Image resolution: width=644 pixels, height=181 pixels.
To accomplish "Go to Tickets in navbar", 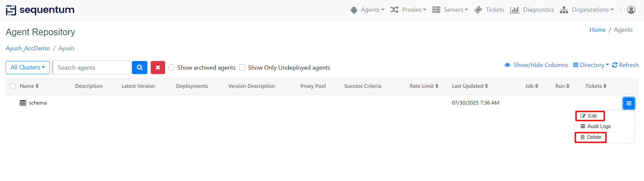I will coord(489,10).
